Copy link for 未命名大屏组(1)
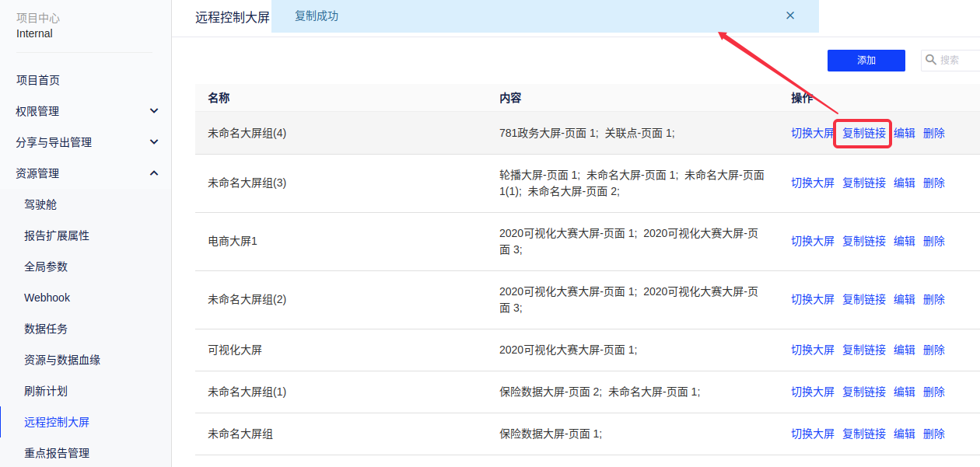The image size is (980, 467). pyautogui.click(x=863, y=392)
